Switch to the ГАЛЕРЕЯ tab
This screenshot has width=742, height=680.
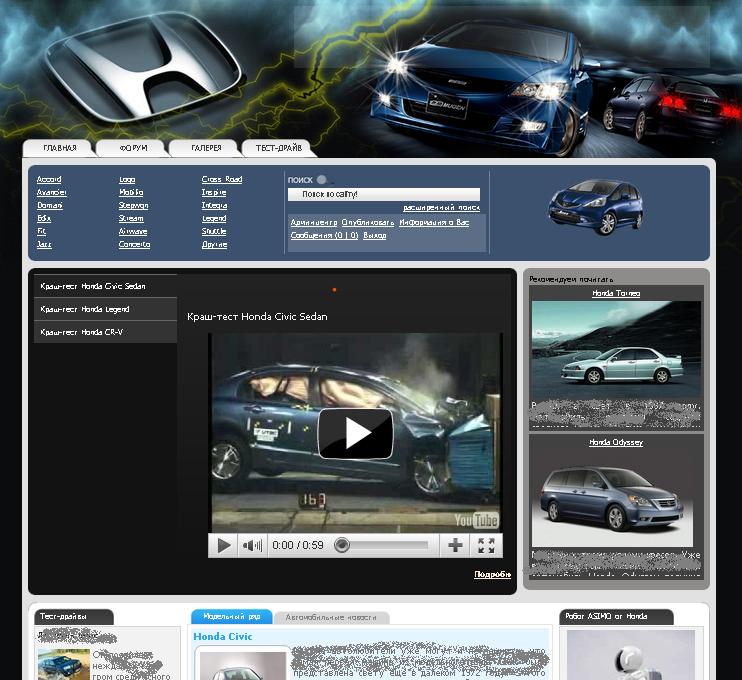click(x=206, y=148)
